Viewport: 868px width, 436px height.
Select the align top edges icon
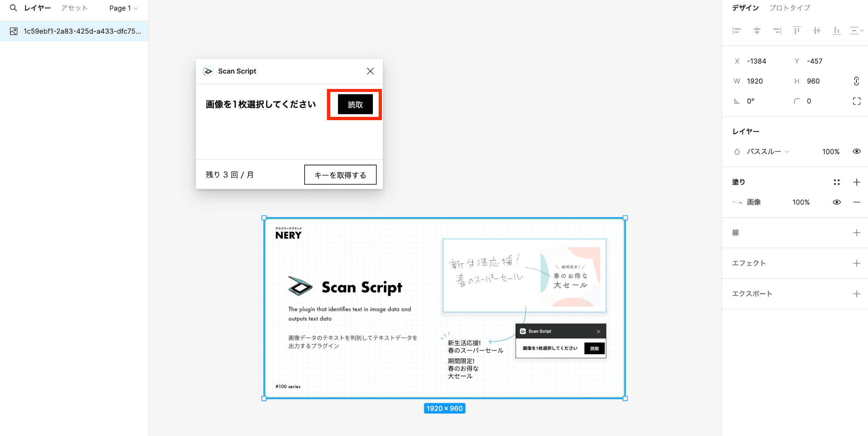[x=796, y=30]
